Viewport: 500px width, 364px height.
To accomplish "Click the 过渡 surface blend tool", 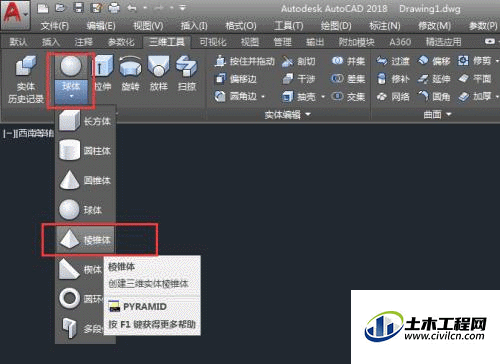I will pyautogui.click(x=393, y=61).
